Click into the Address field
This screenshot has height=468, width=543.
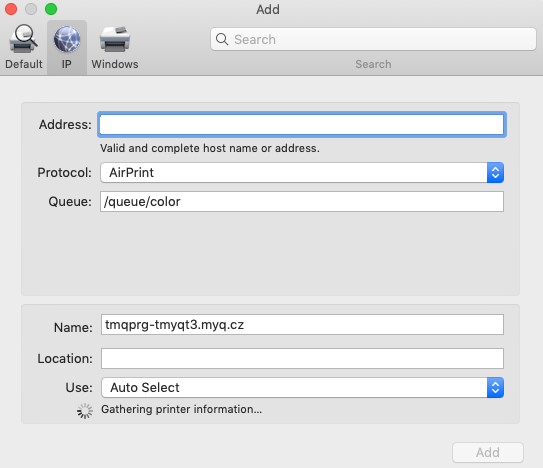click(302, 125)
